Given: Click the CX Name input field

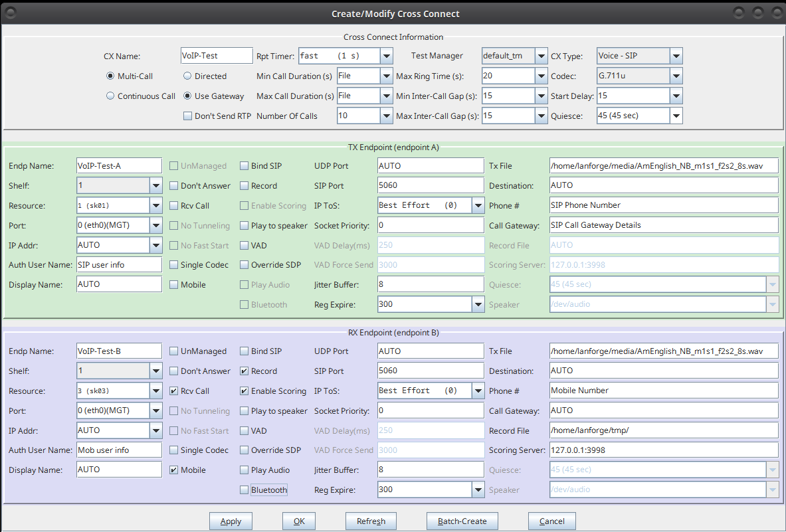Looking at the screenshot, I should pos(216,56).
